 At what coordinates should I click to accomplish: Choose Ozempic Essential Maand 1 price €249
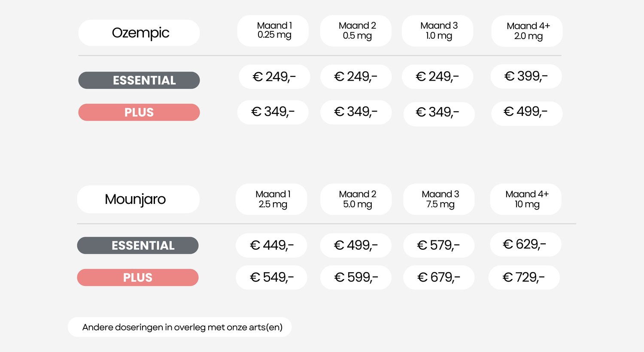click(274, 77)
